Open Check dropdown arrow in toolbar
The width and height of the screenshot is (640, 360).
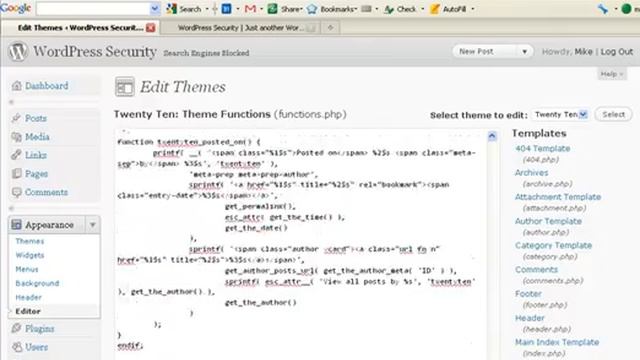[x=422, y=9]
